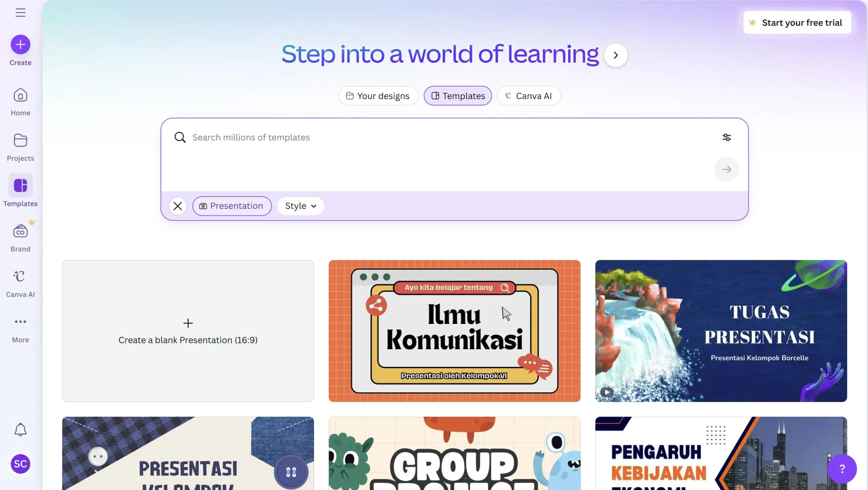This screenshot has height=490, width=868.
Task: Open the hamburger menu icon
Action: [20, 13]
